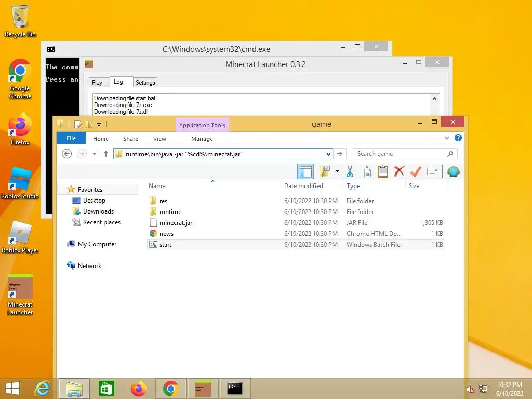The width and height of the screenshot is (532, 399).
Task: Expand the ribbon with the chevron
Action: (x=446, y=138)
